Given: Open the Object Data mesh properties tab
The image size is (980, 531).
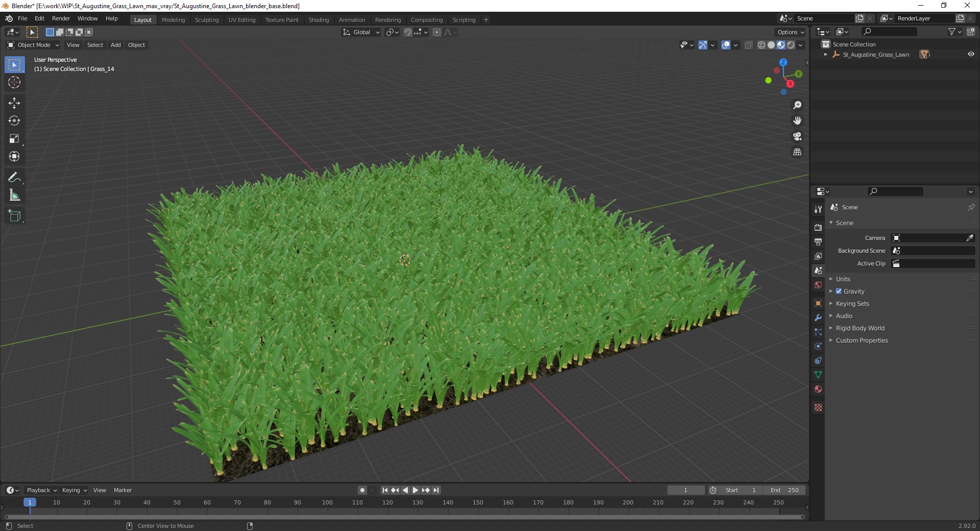Looking at the screenshot, I should pos(818,375).
